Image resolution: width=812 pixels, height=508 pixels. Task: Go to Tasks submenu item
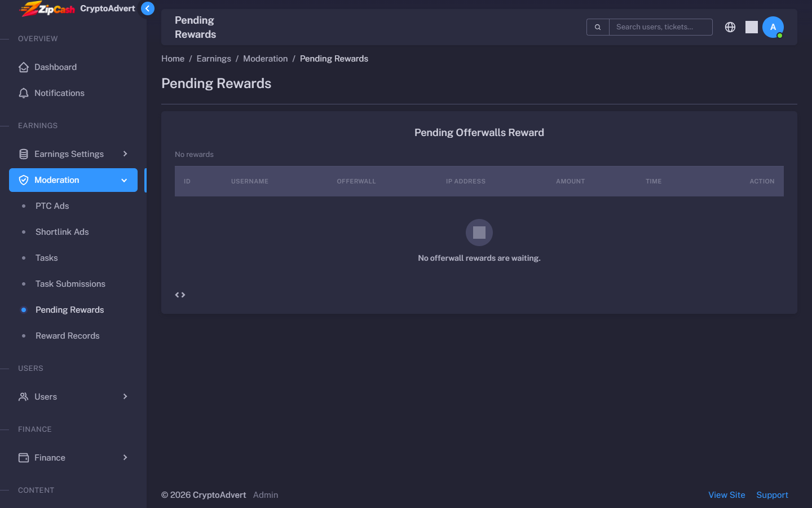(73, 258)
